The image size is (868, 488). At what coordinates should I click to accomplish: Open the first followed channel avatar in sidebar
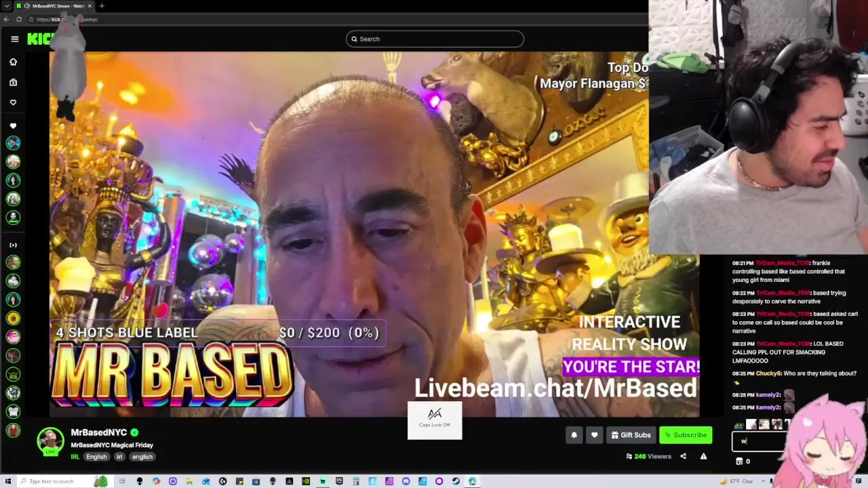[x=13, y=143]
